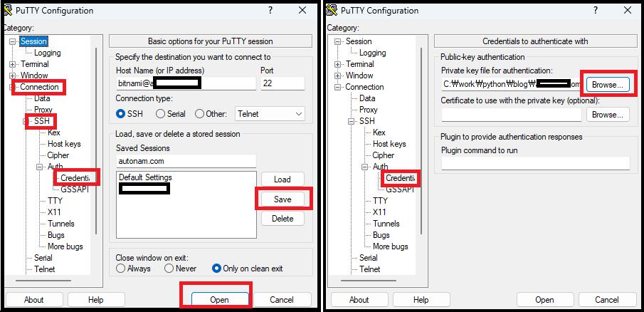
Task: Collapse the Session tree node in left window
Action: pyautogui.click(x=12, y=41)
